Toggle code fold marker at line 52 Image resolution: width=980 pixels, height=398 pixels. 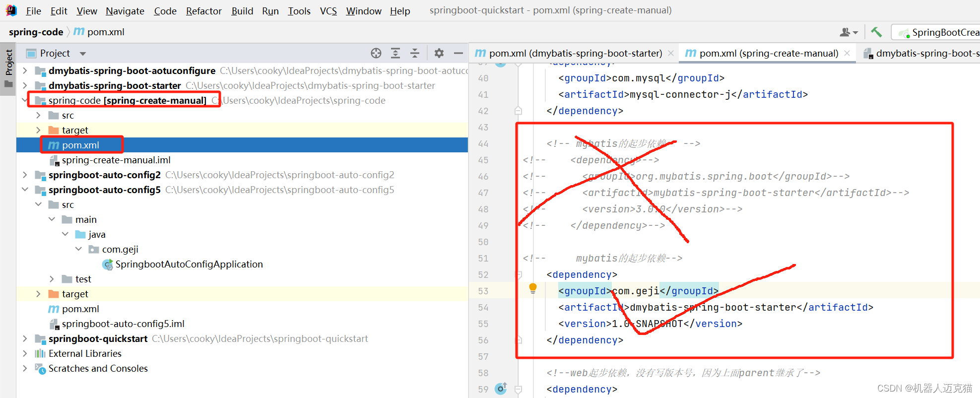(519, 274)
